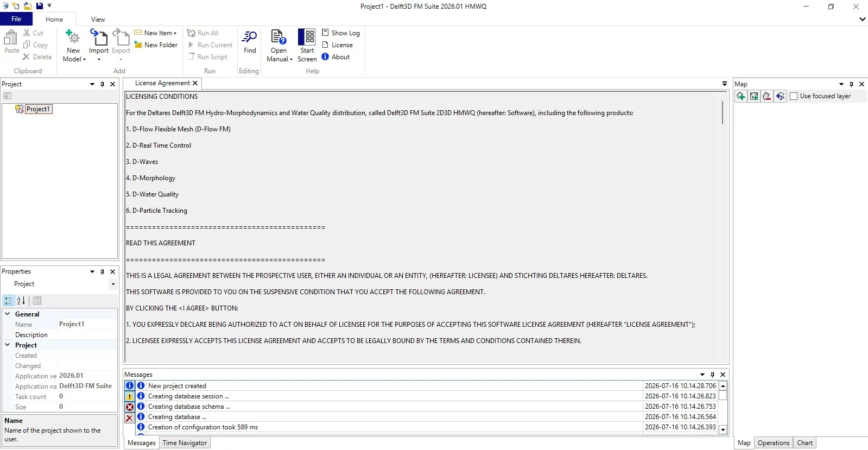Image resolution: width=868 pixels, height=450 pixels.
Task: Click the fourth Map toolbar icon
Action: (x=780, y=96)
